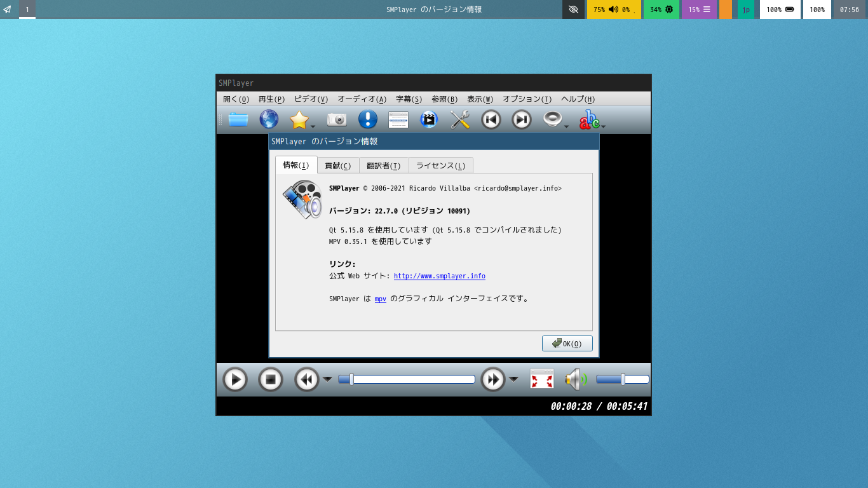This screenshot has height=488, width=868.
Task: Click the favorites star icon
Action: pos(299,119)
